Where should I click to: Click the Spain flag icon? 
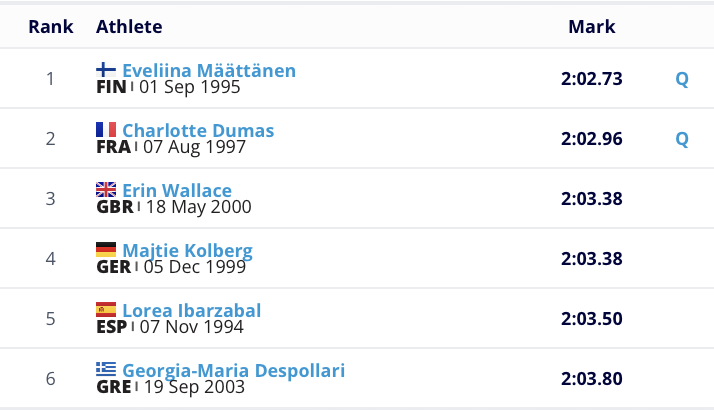[x=106, y=310]
